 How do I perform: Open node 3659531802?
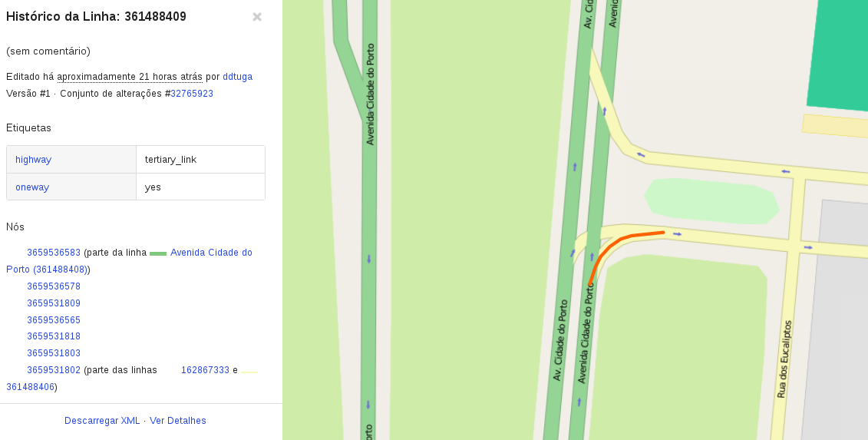coord(54,369)
